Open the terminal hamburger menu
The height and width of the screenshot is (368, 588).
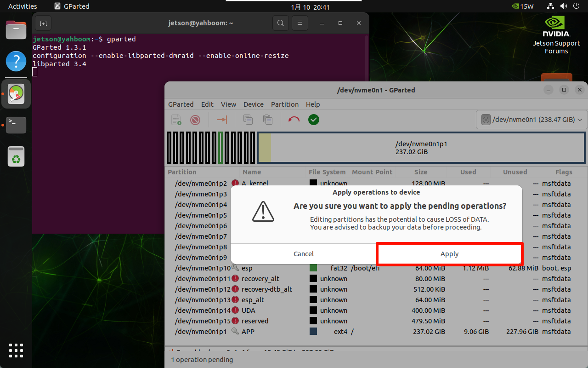300,23
